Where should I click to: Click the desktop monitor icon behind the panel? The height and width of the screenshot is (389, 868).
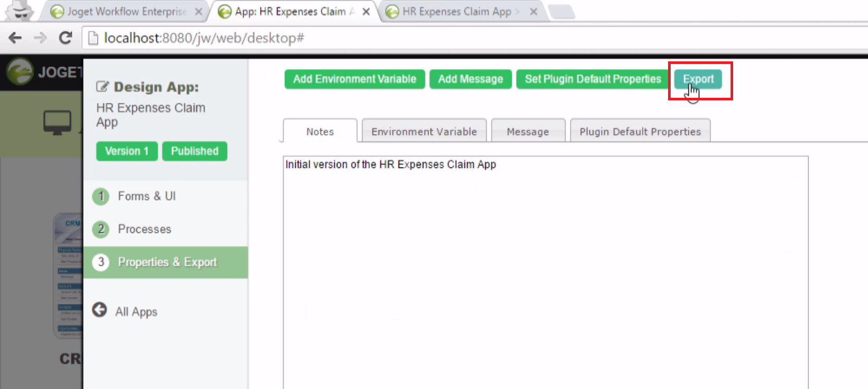pos(57,123)
